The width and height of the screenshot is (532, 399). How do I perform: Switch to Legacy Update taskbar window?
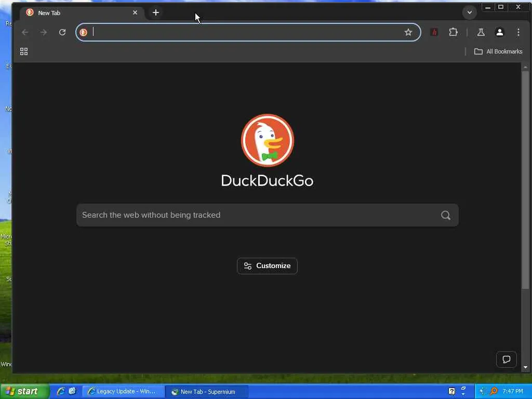pyautogui.click(x=123, y=392)
